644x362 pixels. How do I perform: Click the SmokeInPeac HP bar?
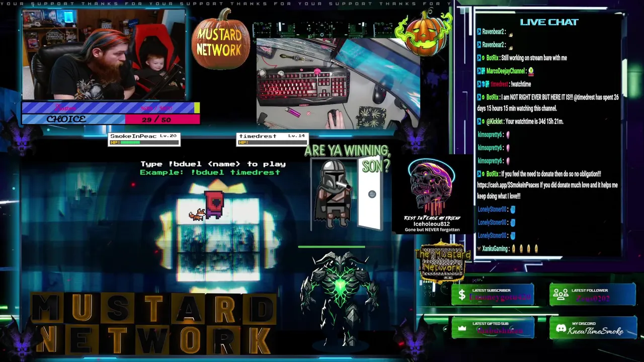(x=144, y=143)
